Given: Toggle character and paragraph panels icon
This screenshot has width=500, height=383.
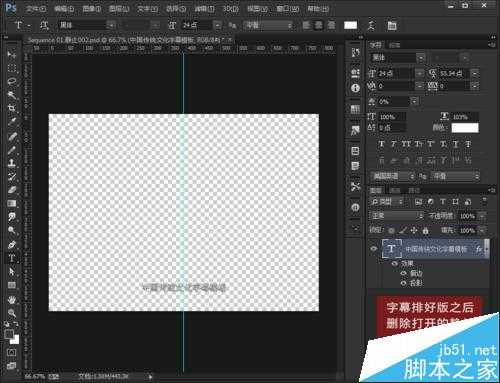Looking at the screenshot, I should [392, 25].
